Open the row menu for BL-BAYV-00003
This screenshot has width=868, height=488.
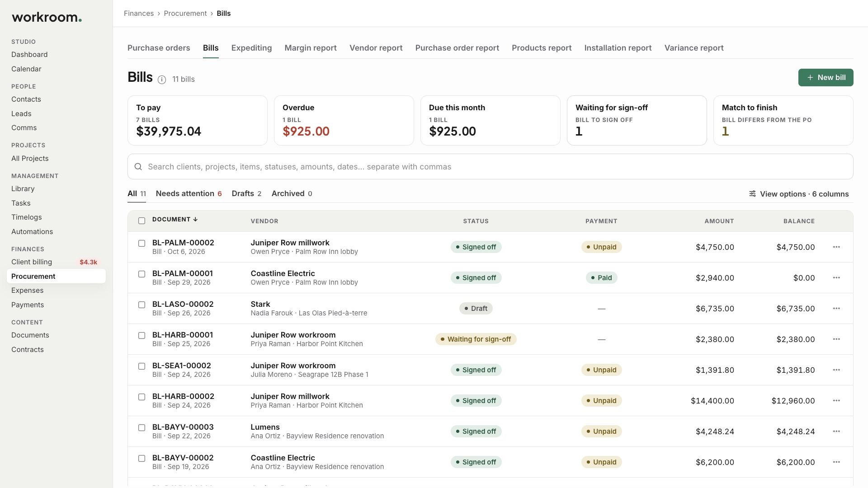[x=836, y=432]
